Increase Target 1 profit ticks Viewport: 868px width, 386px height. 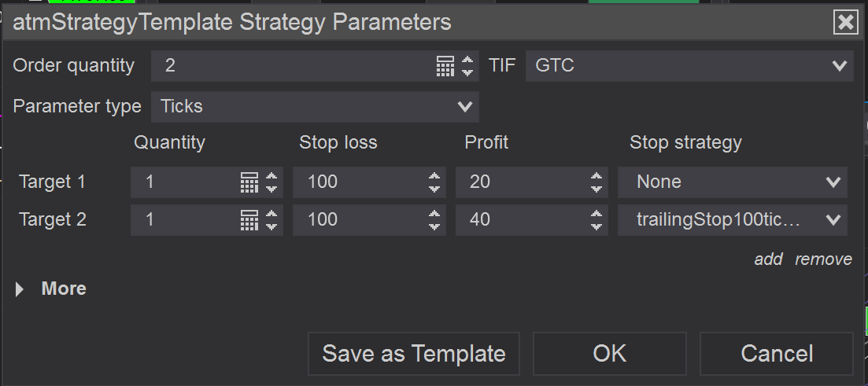click(597, 176)
